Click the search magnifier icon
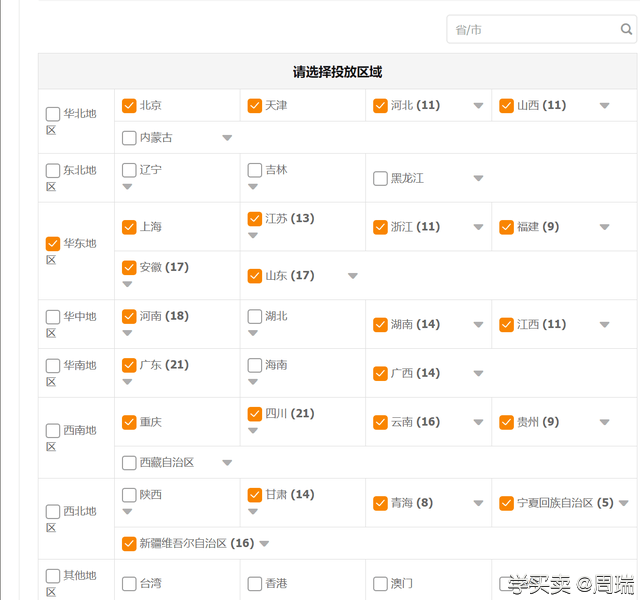 626,29
